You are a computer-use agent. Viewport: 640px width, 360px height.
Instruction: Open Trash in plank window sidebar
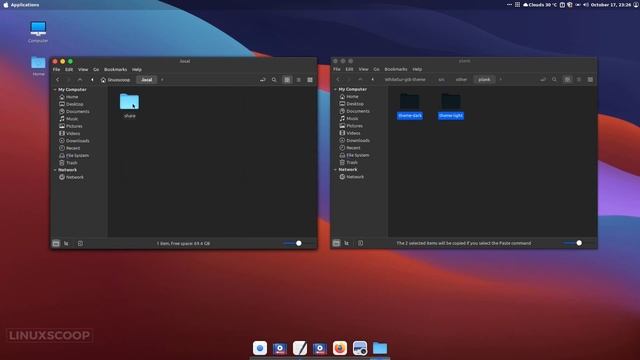(348, 163)
